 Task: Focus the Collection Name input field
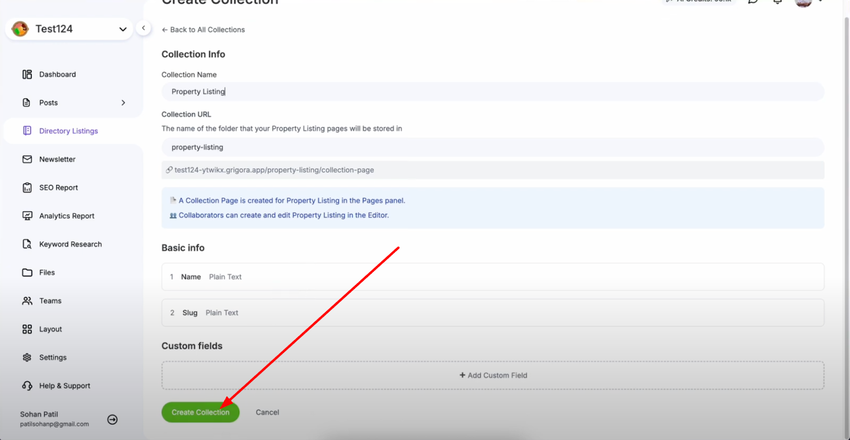[493, 92]
